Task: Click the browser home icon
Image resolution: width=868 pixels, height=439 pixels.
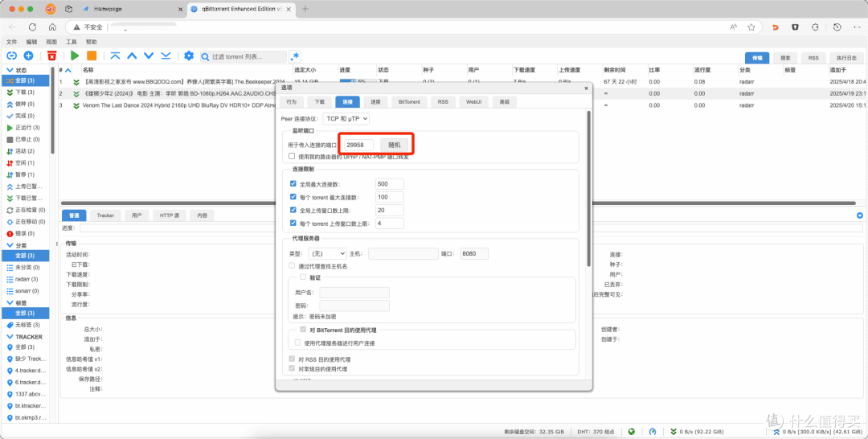Action: coord(52,27)
